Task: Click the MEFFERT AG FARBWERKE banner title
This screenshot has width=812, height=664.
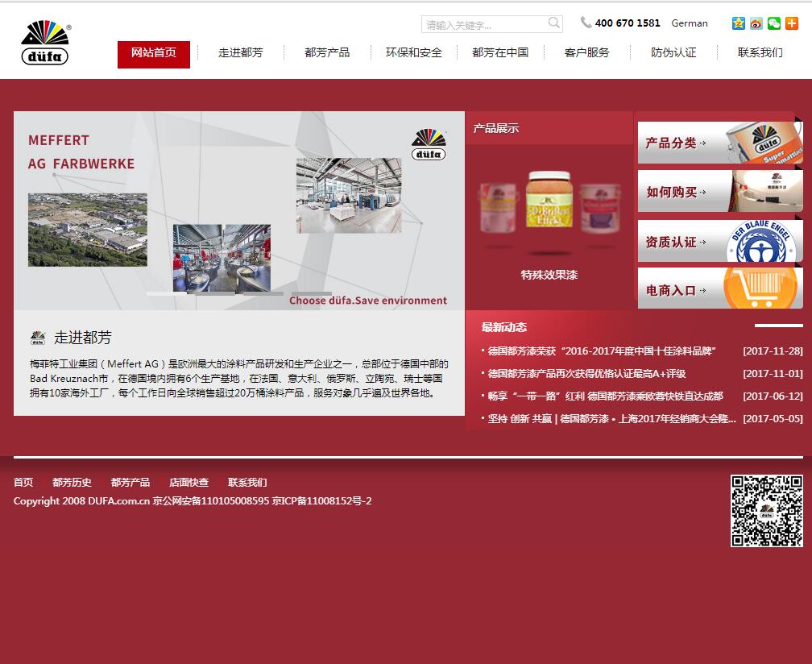Action: coord(81,152)
